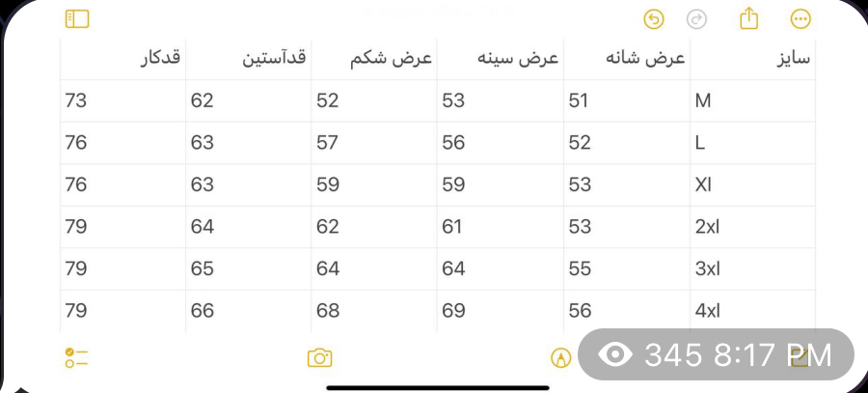Select cell with value 73
The width and height of the screenshot is (868, 393).
point(122,100)
